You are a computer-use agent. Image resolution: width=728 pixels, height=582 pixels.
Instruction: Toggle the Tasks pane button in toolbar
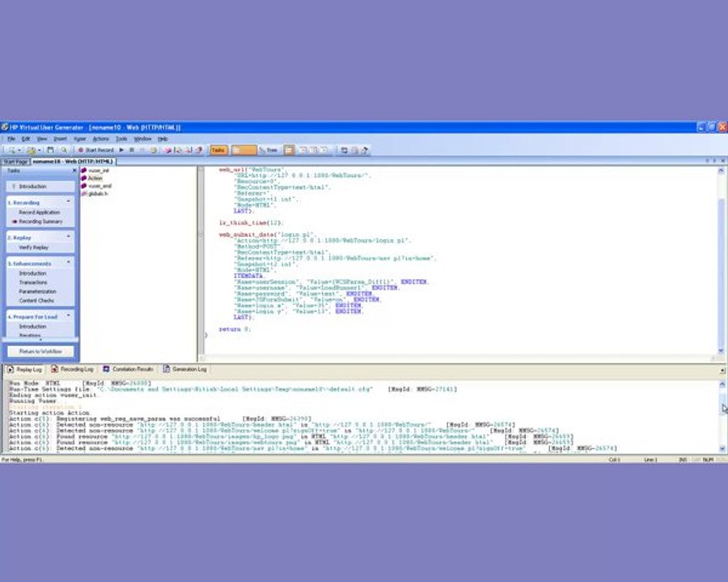[x=218, y=150]
